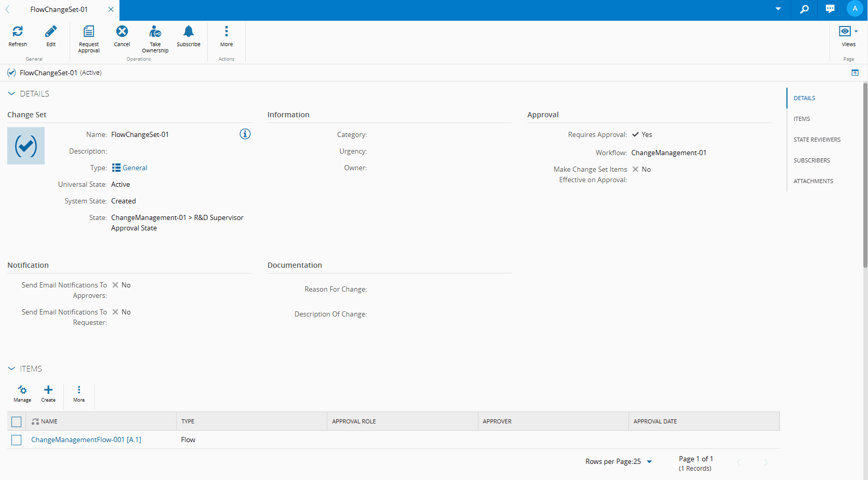
Task: Collapse the ITEMS section
Action: pos(11,369)
